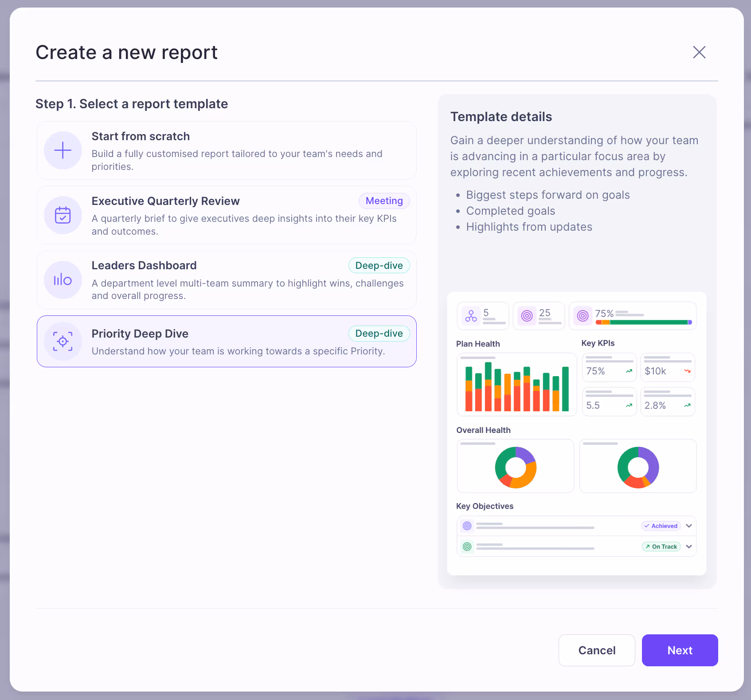This screenshot has width=751, height=700.
Task: Click the target icon on the 25 stat chip
Action: click(527, 315)
